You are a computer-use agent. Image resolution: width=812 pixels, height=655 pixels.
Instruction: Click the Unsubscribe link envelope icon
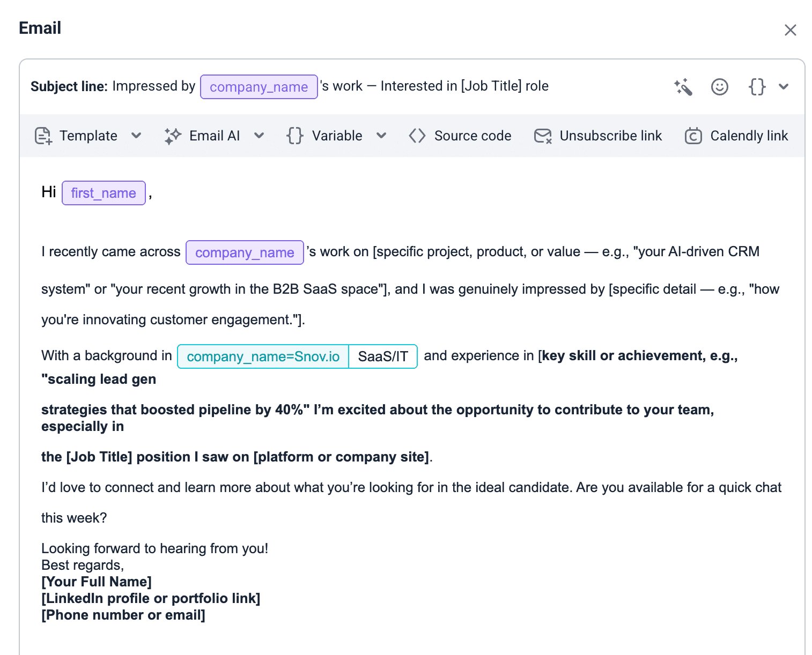point(543,136)
